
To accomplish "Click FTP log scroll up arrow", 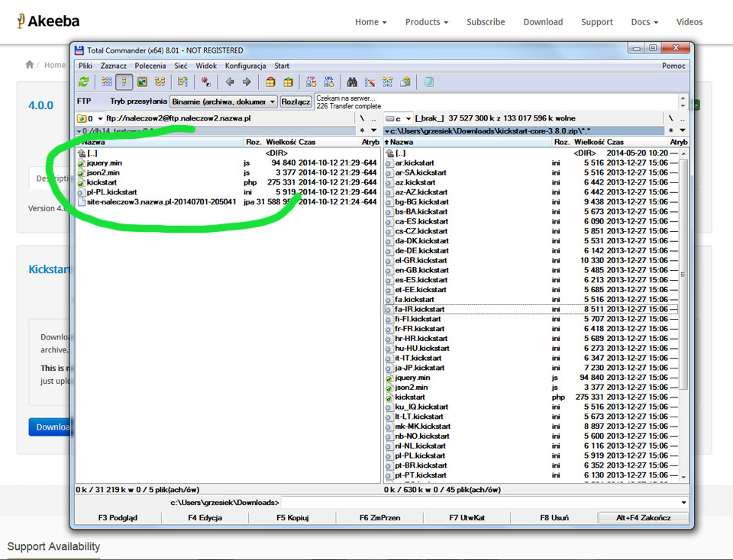I will (683, 98).
